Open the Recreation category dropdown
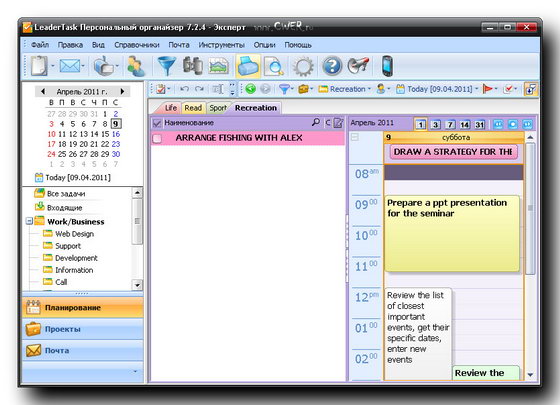The image size is (560, 405). [345, 89]
